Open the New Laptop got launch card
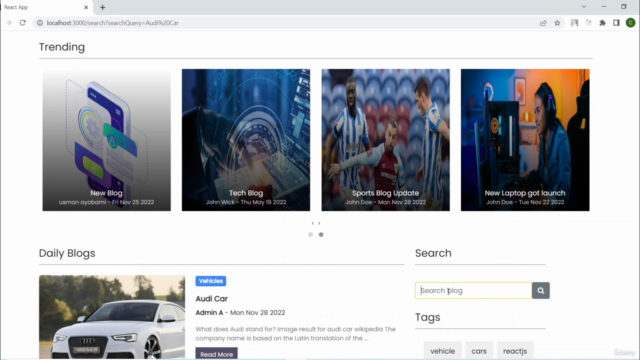The image size is (640, 360). (525, 140)
